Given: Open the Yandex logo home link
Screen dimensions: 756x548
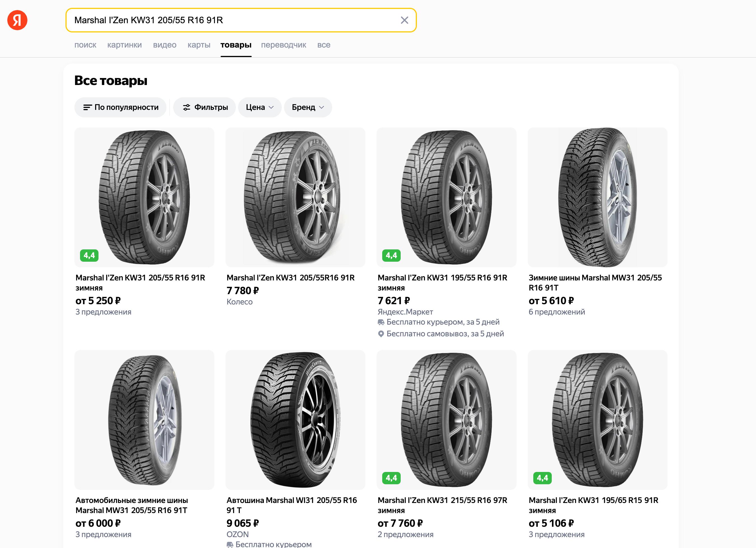Looking at the screenshot, I should pos(17,20).
